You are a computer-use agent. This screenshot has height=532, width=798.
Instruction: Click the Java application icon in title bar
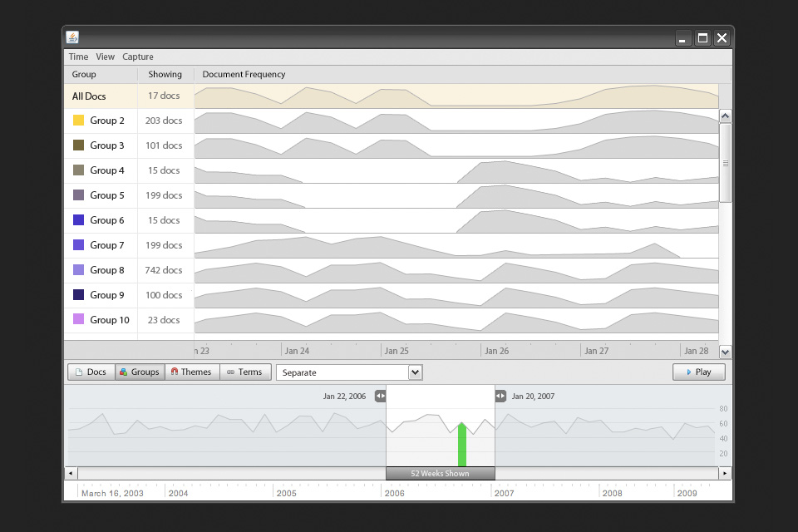pyautogui.click(x=73, y=37)
